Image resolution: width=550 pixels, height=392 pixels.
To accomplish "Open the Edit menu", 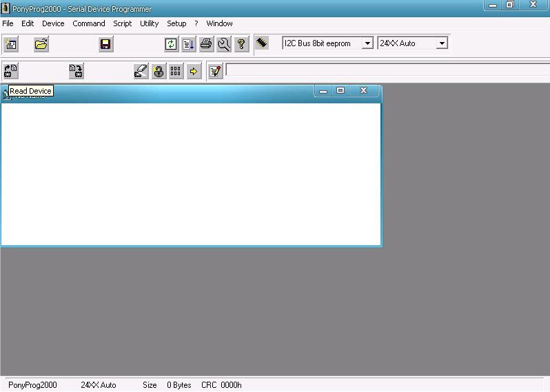I will coord(28,23).
